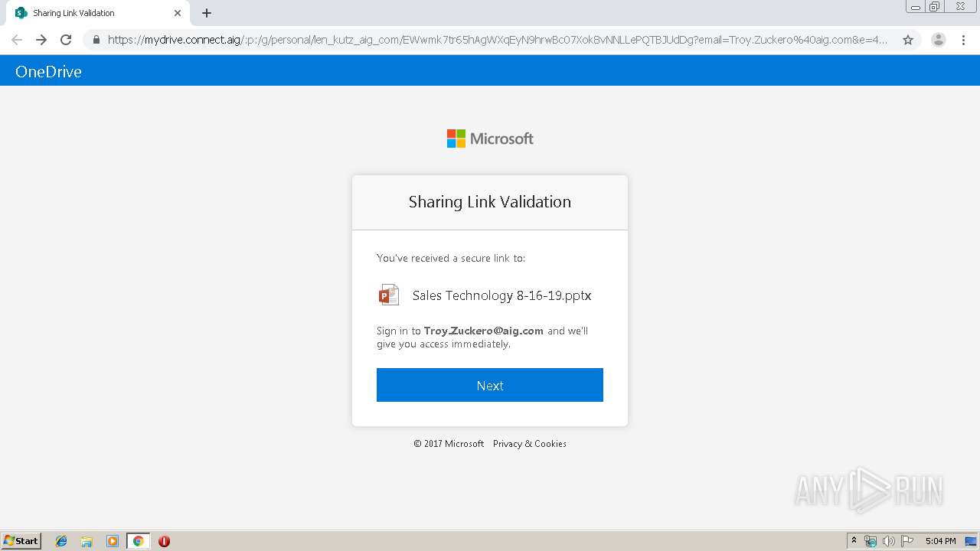View site security lock info
Viewport: 980px width, 551px height.
coord(96,40)
